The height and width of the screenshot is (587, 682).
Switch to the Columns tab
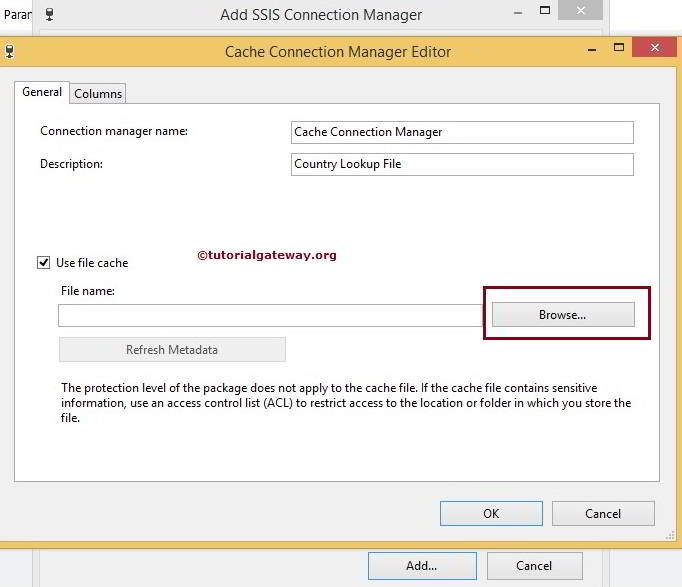(x=98, y=93)
